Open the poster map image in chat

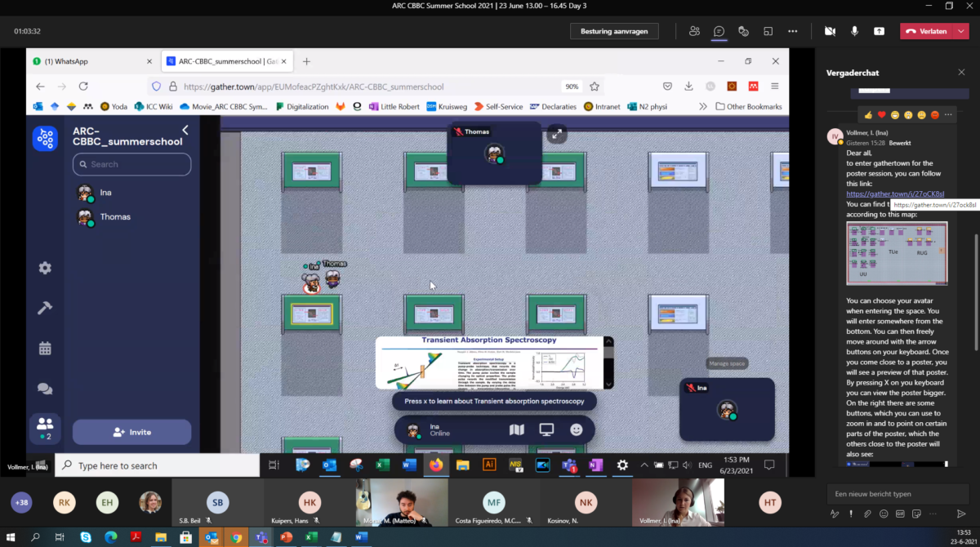point(897,252)
